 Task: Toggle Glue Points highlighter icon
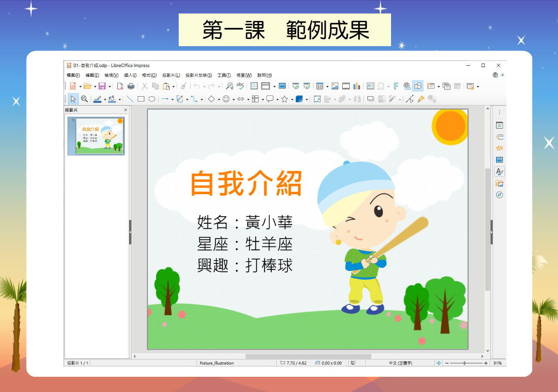tap(421, 99)
